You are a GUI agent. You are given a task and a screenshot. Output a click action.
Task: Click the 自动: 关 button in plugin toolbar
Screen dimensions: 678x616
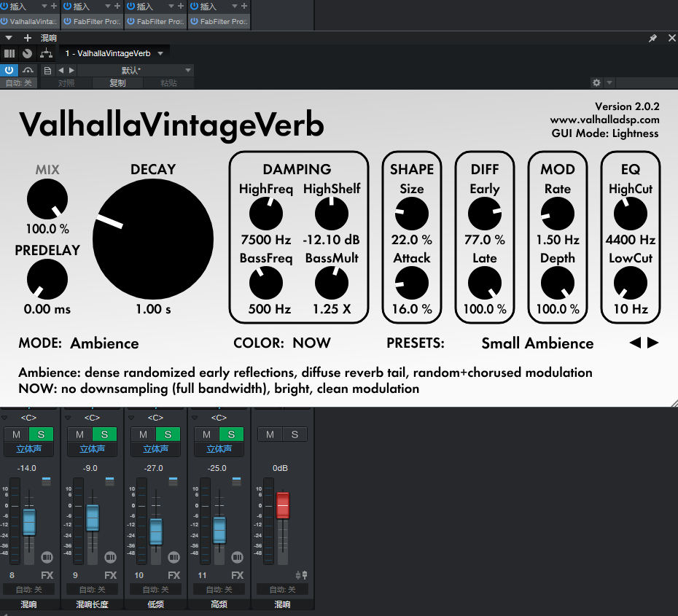coord(19,83)
